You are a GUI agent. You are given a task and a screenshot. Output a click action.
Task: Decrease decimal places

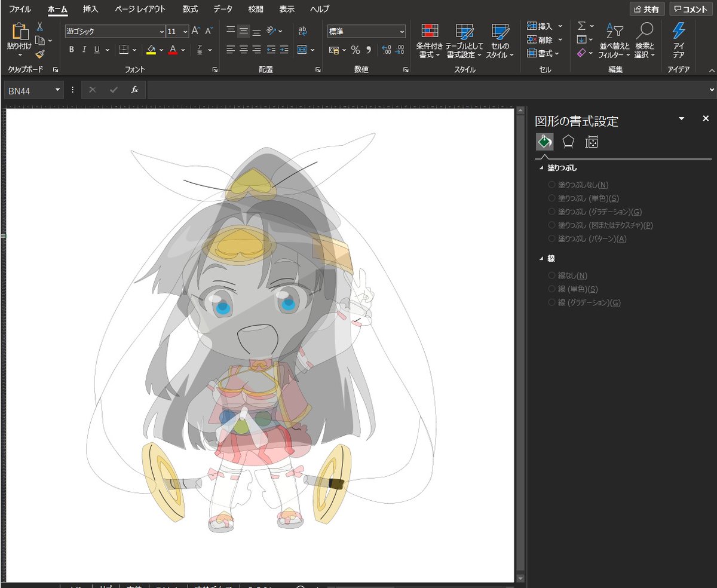[400, 50]
